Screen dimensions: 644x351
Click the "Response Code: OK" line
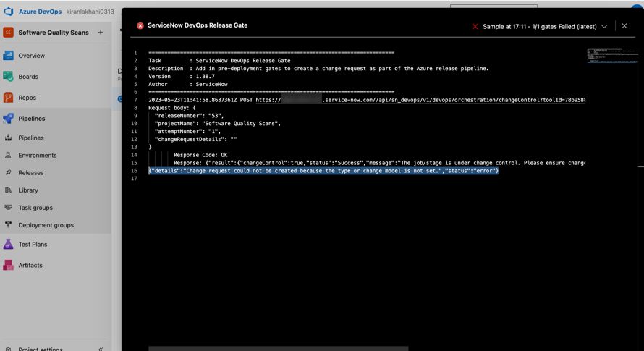[200, 155]
